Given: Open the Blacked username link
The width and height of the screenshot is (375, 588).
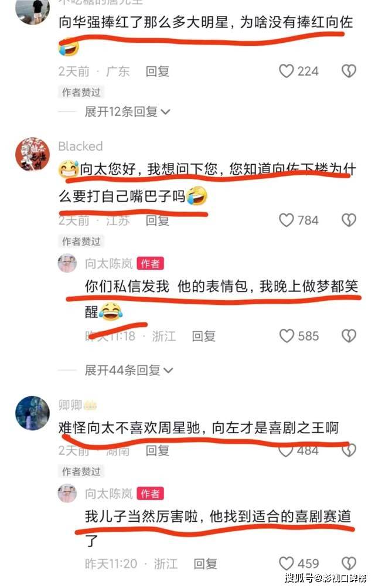Looking at the screenshot, I should pyautogui.click(x=80, y=146).
